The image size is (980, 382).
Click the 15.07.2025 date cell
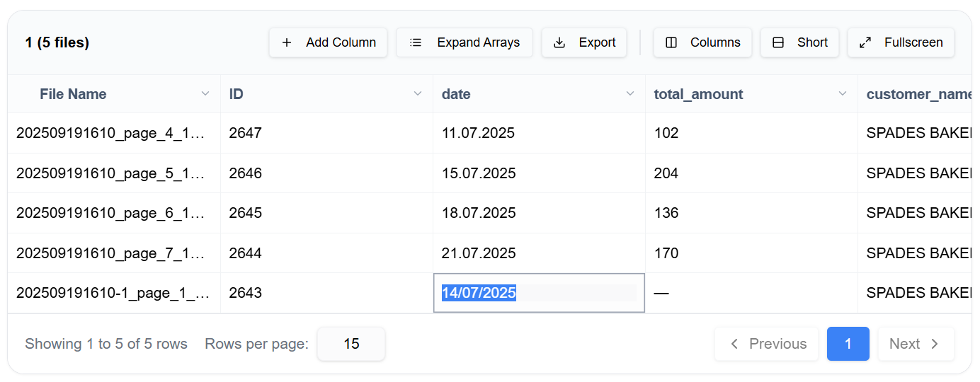tap(478, 173)
